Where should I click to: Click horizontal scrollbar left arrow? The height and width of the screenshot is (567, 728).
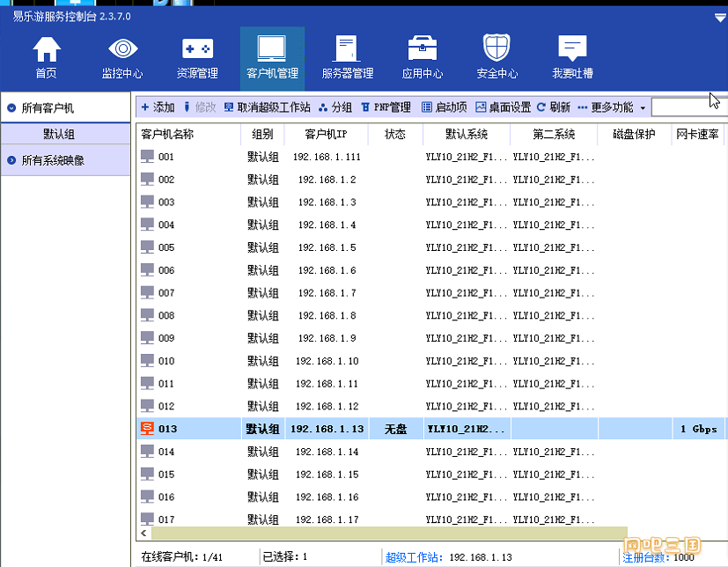pos(143,533)
